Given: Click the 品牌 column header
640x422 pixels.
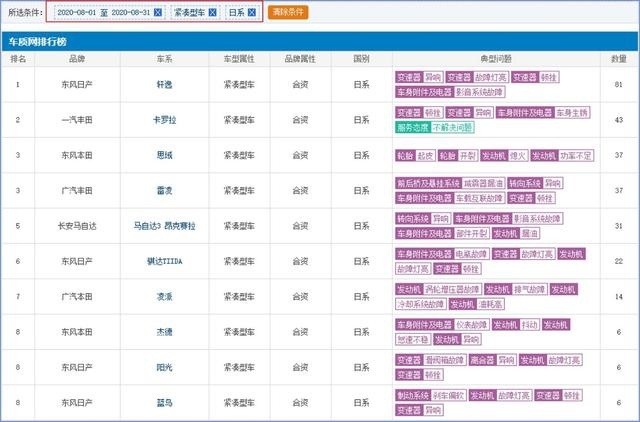Looking at the screenshot, I should click(77, 59).
